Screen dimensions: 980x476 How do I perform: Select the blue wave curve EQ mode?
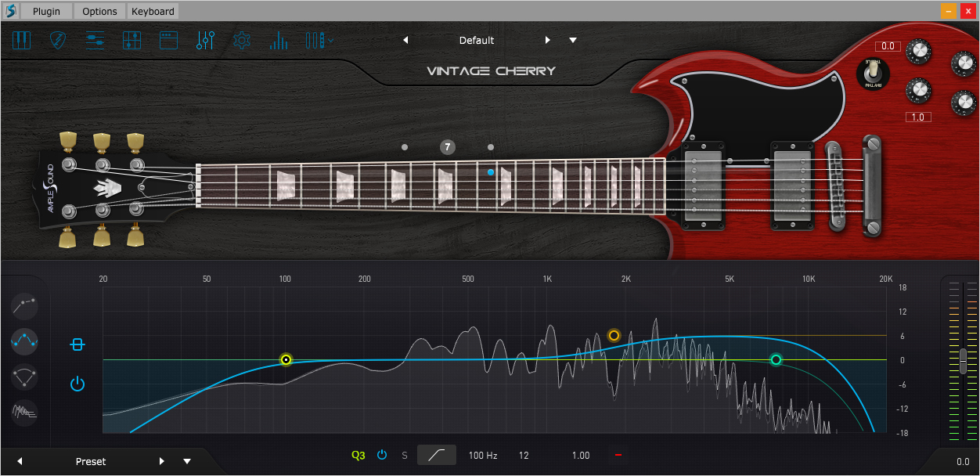24,341
